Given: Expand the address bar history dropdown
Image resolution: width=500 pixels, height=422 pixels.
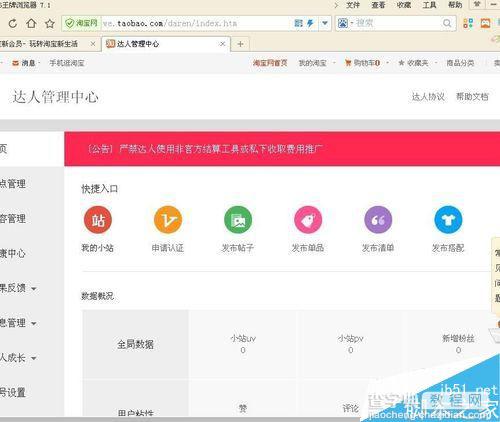Looking at the screenshot, I should (x=325, y=23).
